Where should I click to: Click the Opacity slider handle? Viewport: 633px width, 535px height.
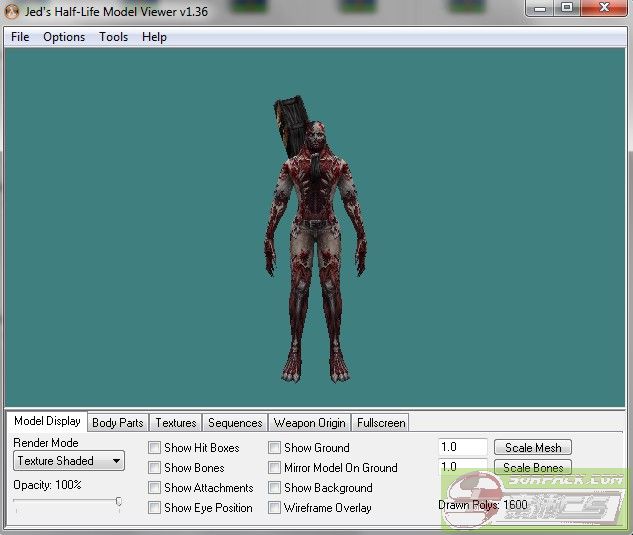(x=119, y=502)
